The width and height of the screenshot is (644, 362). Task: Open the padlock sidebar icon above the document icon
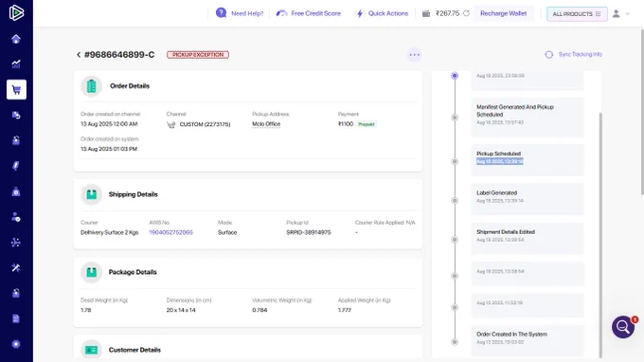(16, 293)
